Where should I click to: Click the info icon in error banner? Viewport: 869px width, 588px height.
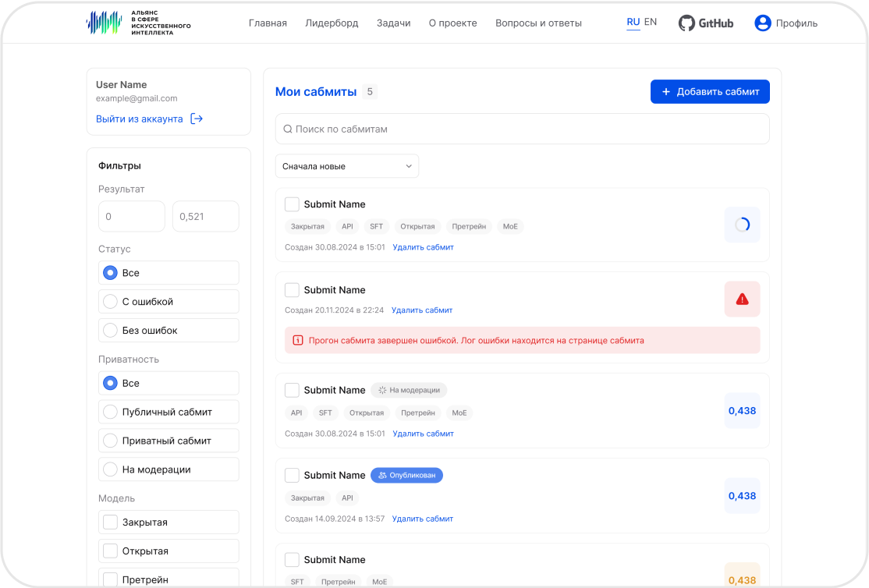(x=298, y=340)
